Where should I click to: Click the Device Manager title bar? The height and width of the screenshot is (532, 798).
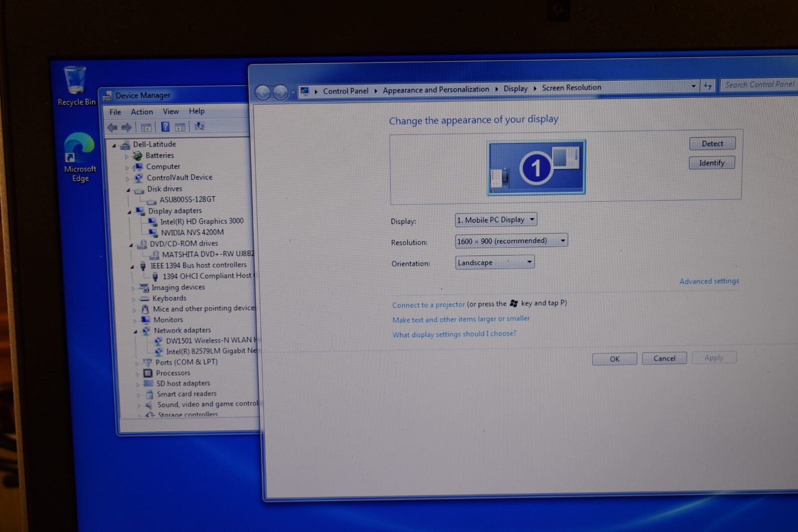click(x=175, y=95)
